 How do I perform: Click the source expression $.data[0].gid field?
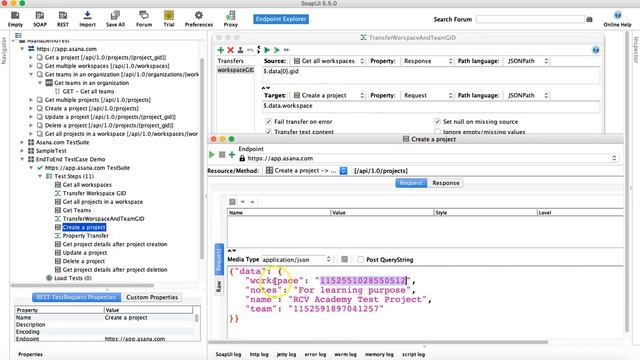click(431, 75)
